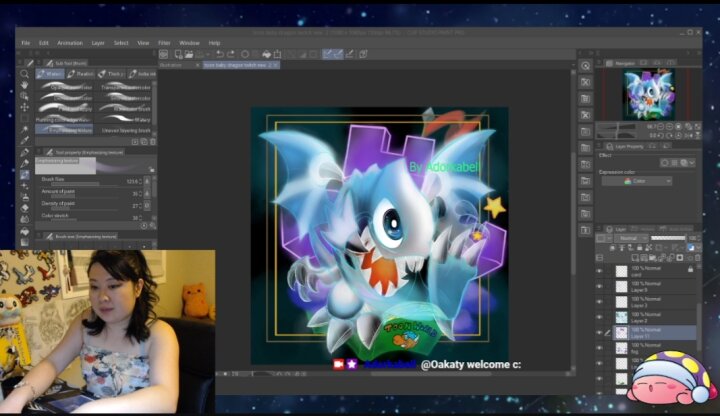Switch to the India ink brush tab

(x=142, y=74)
